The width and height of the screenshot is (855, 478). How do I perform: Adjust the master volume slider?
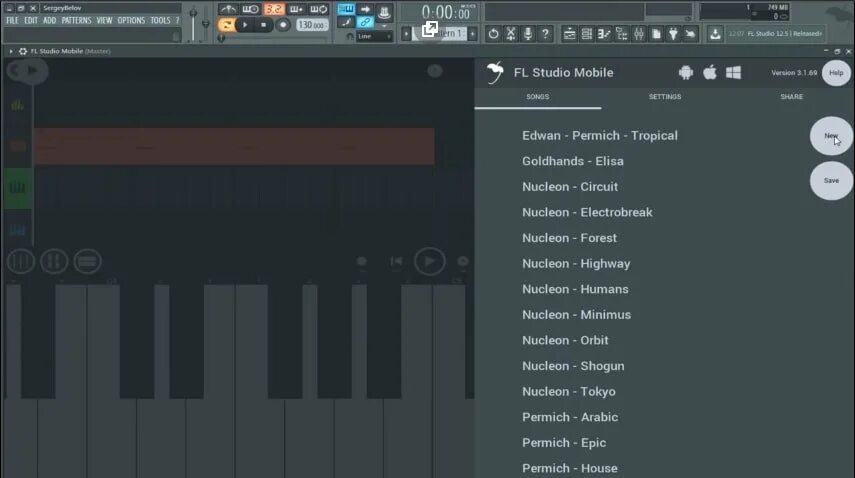[x=193, y=23]
